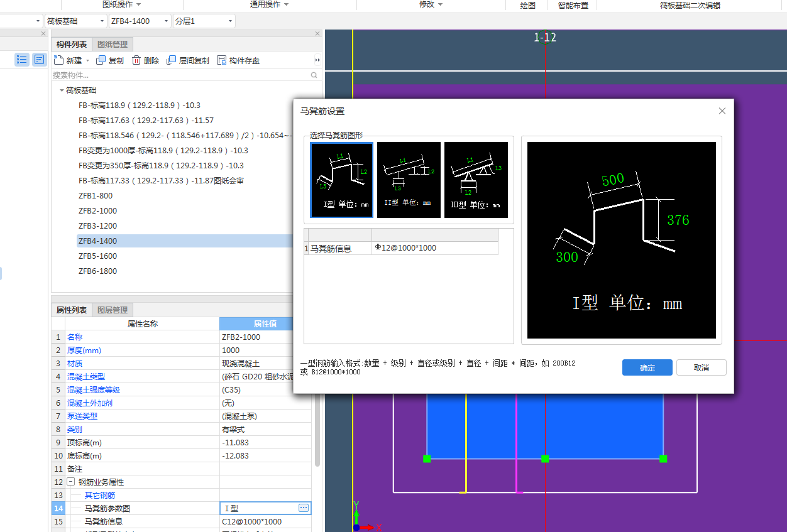Close the 马凳筋设置 dialog
The image size is (787, 532).
722,111
